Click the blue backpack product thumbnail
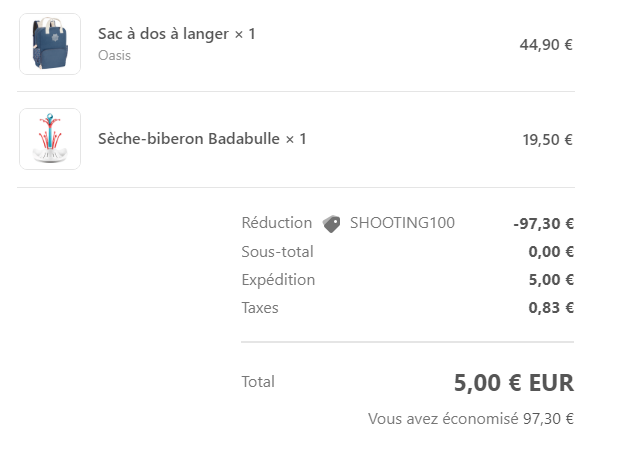The image size is (643, 464). coord(50,44)
